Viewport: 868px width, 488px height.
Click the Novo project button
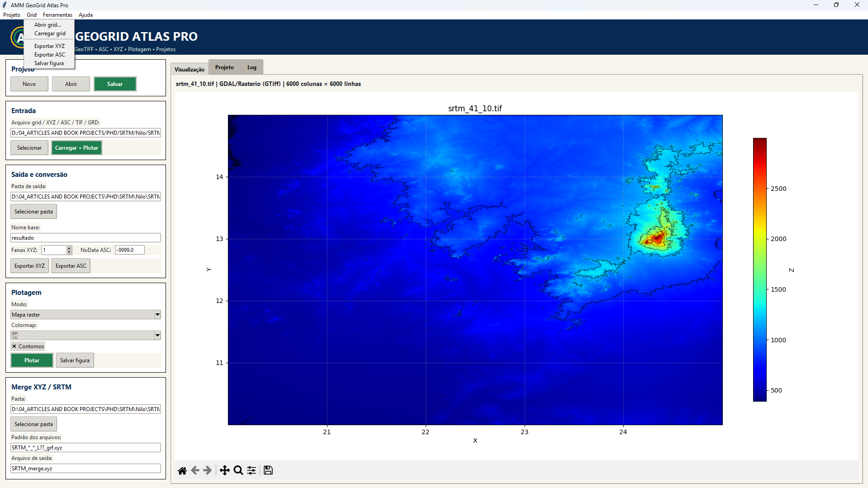tap(29, 84)
